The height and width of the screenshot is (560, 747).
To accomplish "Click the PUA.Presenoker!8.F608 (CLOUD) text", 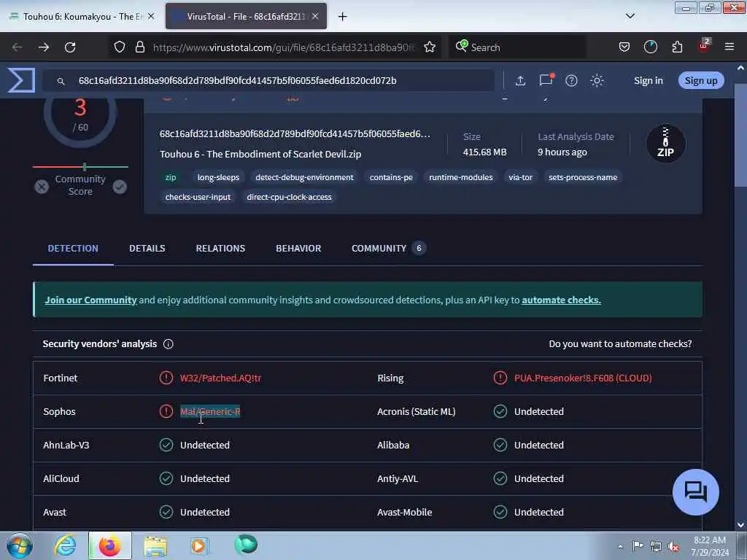I will coord(583,378).
